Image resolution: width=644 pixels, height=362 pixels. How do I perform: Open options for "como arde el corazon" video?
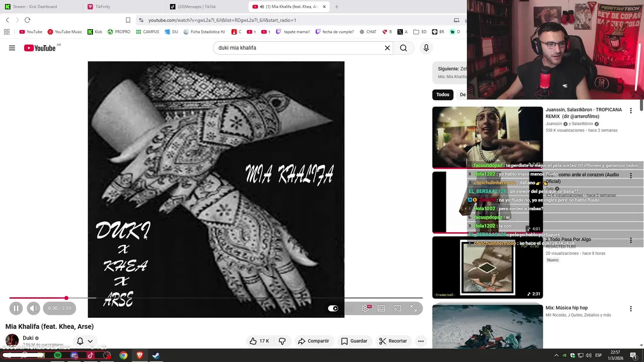631,175
